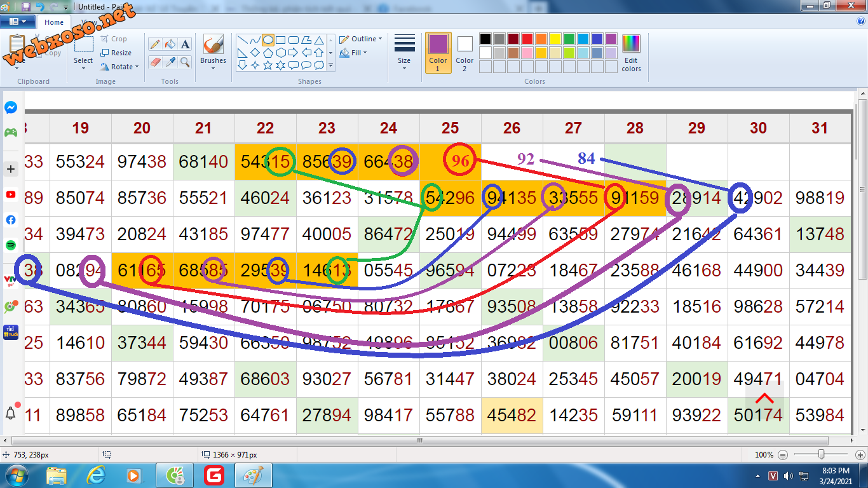
Task: Click the volume speaker tray icon
Action: coord(788,476)
